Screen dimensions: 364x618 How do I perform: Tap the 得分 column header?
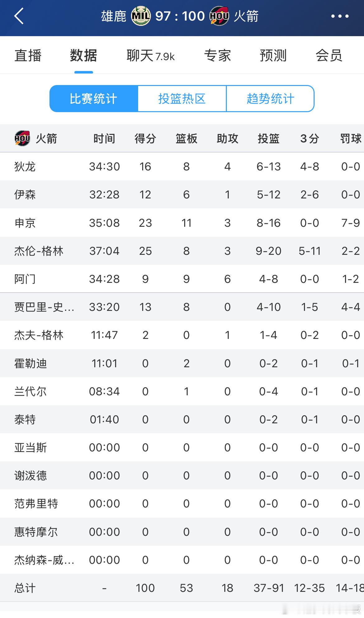(x=145, y=139)
